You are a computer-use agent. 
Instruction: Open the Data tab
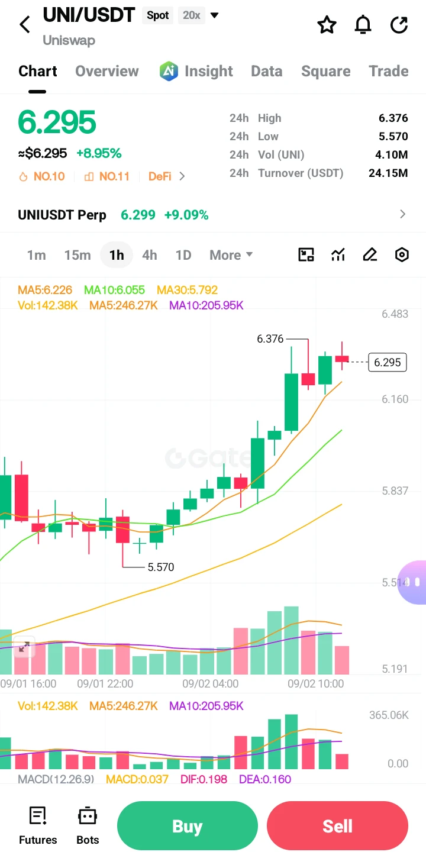click(266, 71)
